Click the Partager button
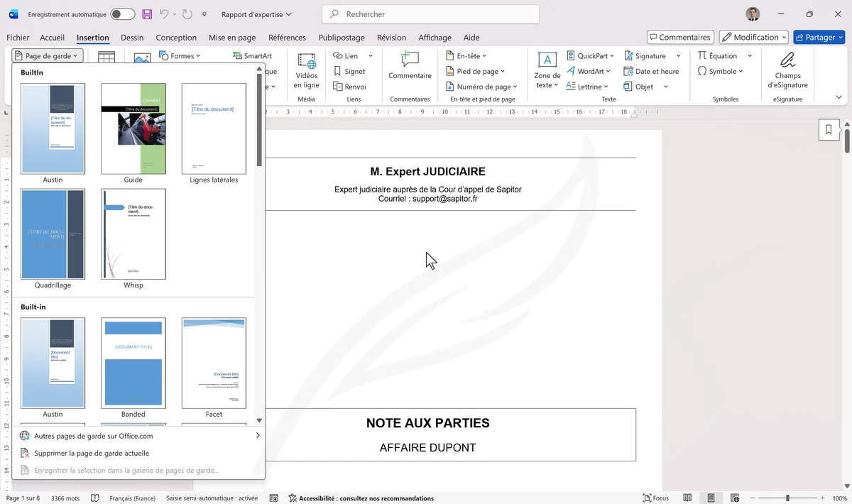 [819, 37]
